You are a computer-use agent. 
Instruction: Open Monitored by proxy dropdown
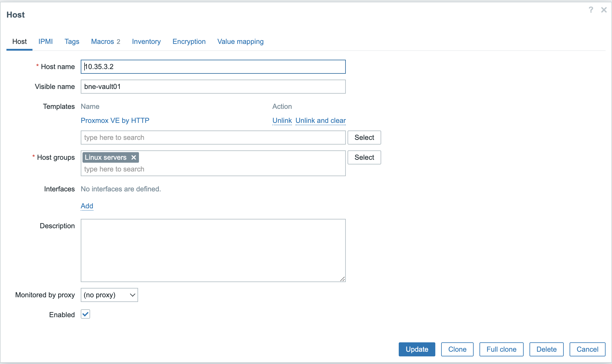109,295
